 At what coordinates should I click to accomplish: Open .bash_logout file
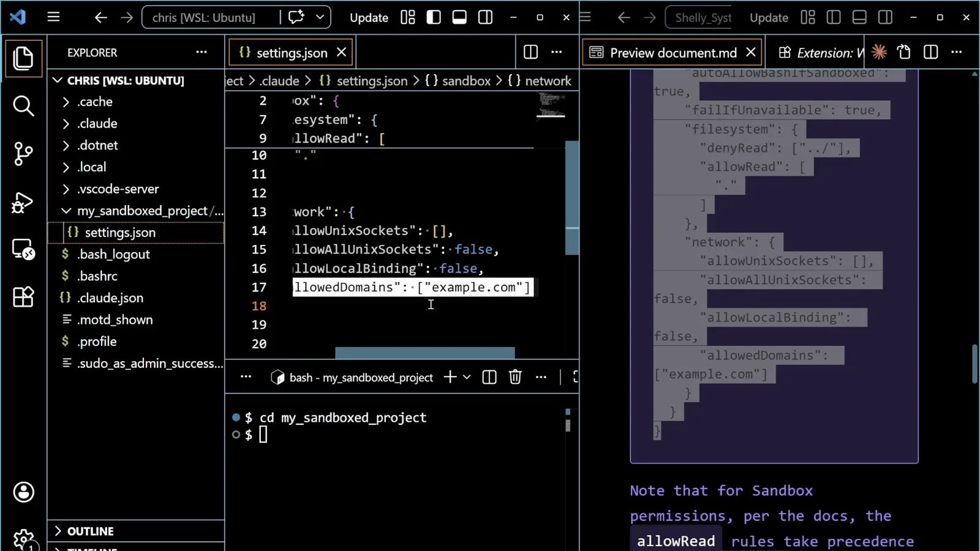136,255
